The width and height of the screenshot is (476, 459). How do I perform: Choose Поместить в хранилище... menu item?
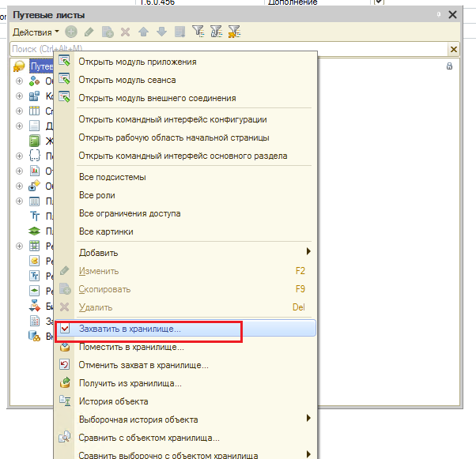[x=186, y=347]
